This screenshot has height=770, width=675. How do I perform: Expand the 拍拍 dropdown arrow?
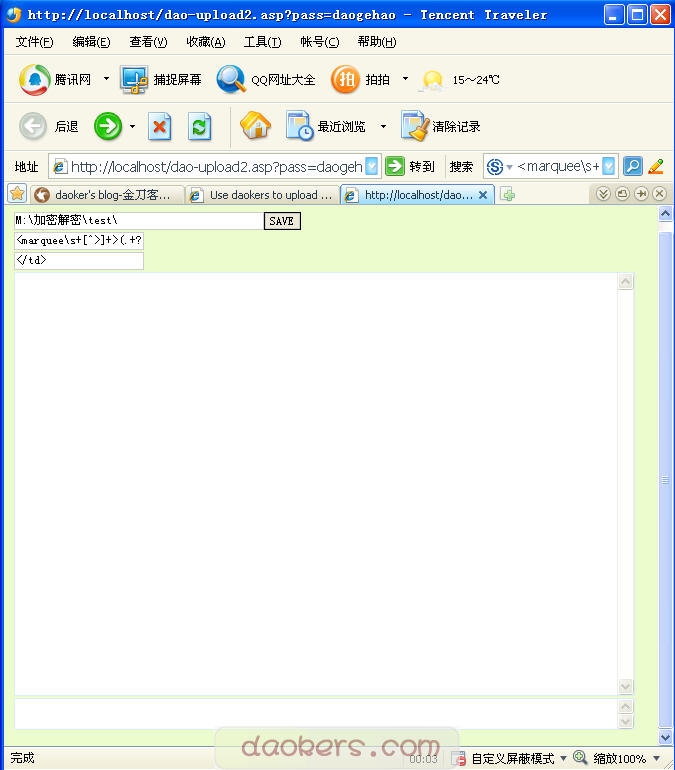tap(405, 79)
